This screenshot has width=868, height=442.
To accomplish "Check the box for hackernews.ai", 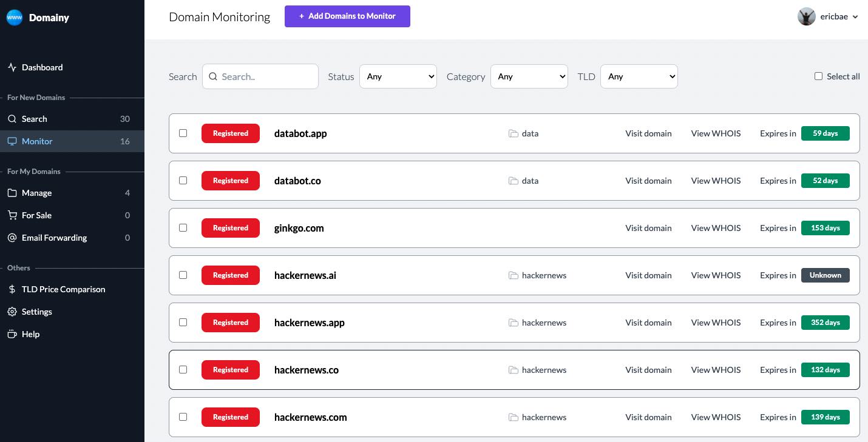I will pos(183,275).
